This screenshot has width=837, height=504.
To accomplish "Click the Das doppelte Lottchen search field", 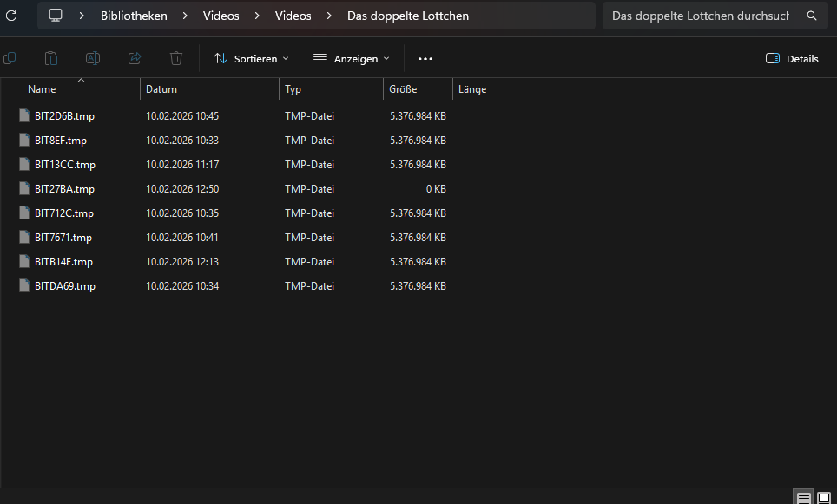I will (700, 16).
